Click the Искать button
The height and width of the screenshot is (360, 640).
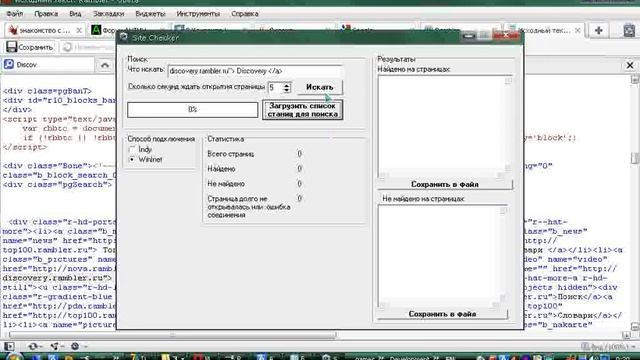tap(320, 87)
